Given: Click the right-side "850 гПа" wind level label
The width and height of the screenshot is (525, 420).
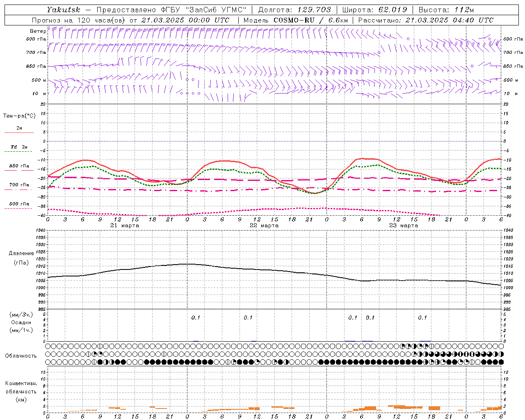Looking at the screenshot, I should coord(513,66).
